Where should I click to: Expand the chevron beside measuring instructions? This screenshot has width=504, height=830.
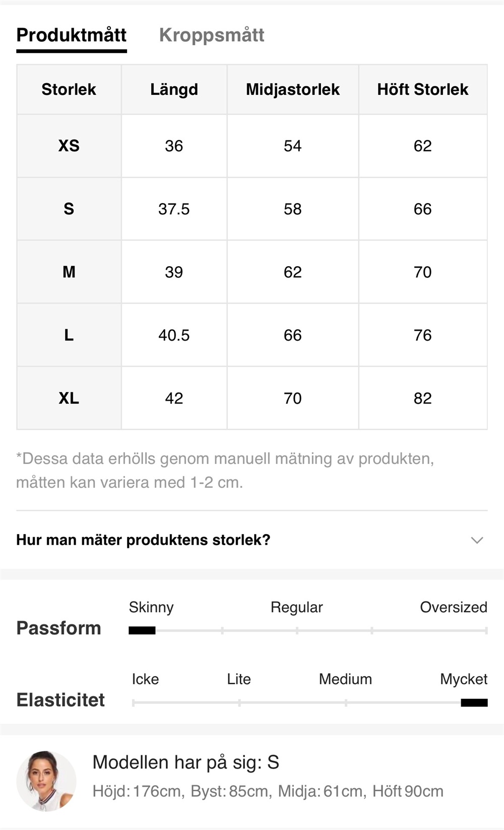pos(477,540)
